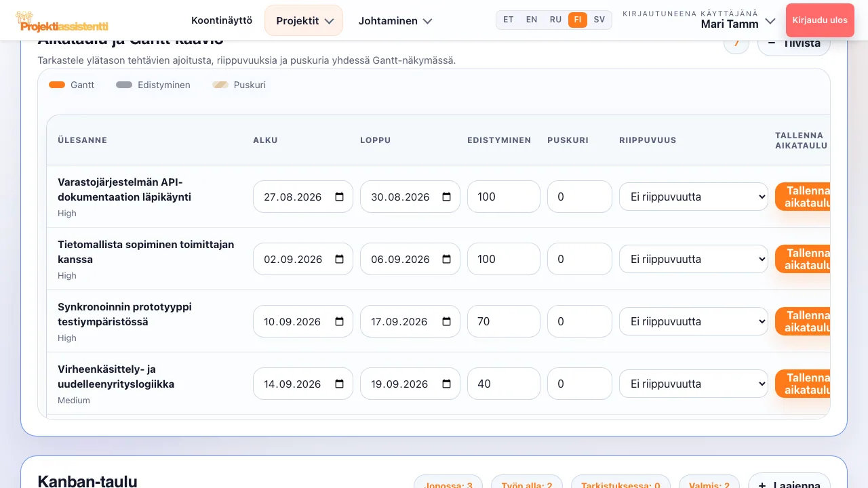Screen dimensions: 868x488
Task: Open calendar picker for start date 27.08.2026
Action: point(340,197)
